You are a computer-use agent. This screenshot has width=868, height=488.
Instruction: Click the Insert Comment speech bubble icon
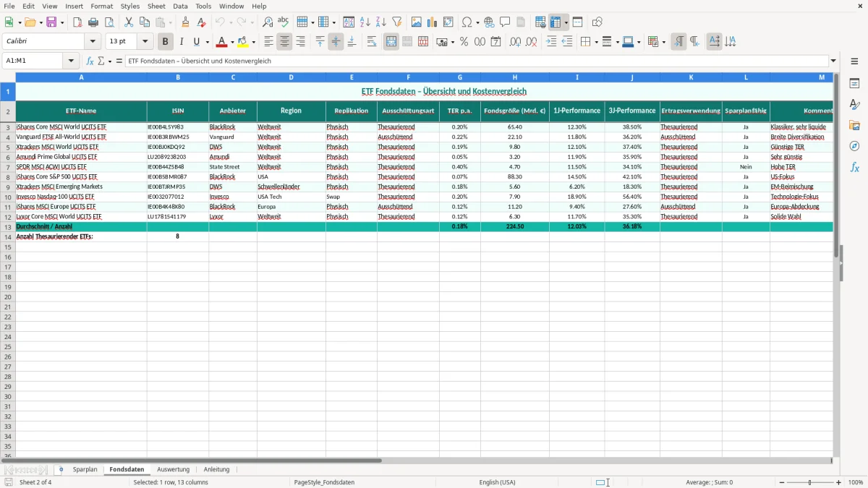(505, 22)
